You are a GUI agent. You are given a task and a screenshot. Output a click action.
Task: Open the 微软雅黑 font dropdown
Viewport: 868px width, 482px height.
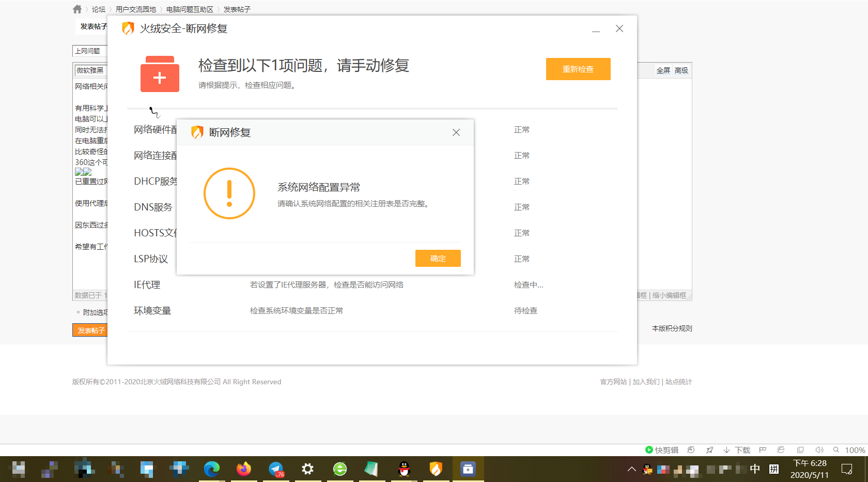91,70
